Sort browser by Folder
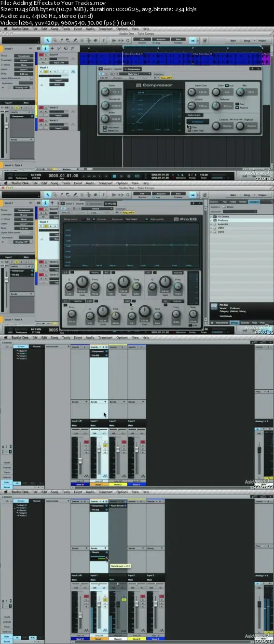This screenshot has width=274, height=644. pos(232,202)
